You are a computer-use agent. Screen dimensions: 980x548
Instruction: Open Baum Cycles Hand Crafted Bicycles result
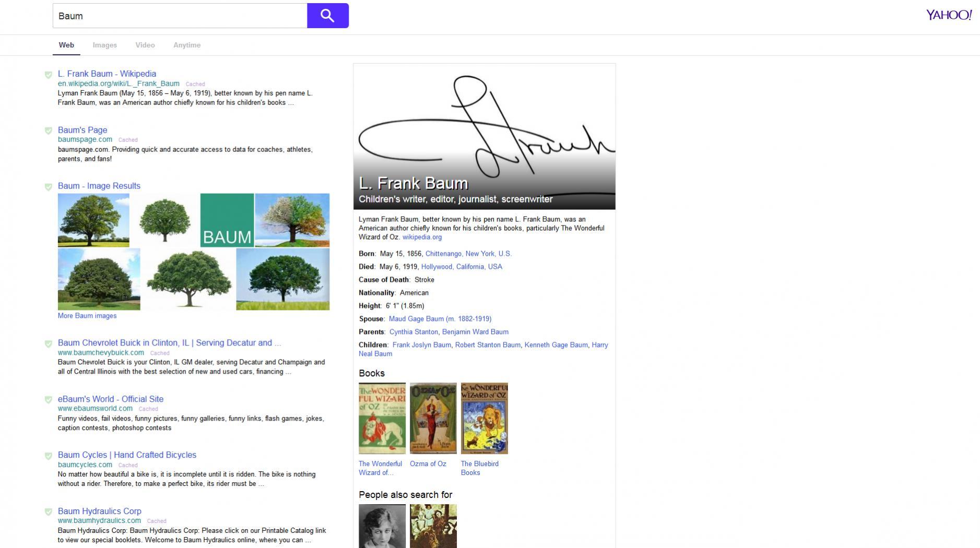127,455
